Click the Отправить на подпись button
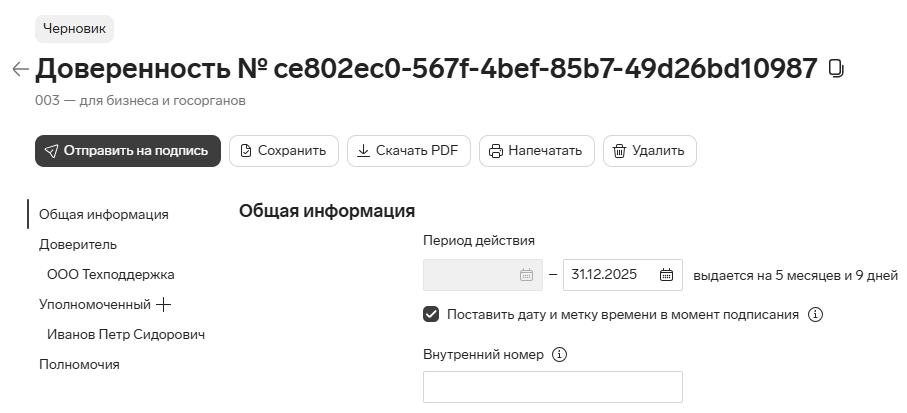This screenshot has height=413, width=907. (x=128, y=151)
